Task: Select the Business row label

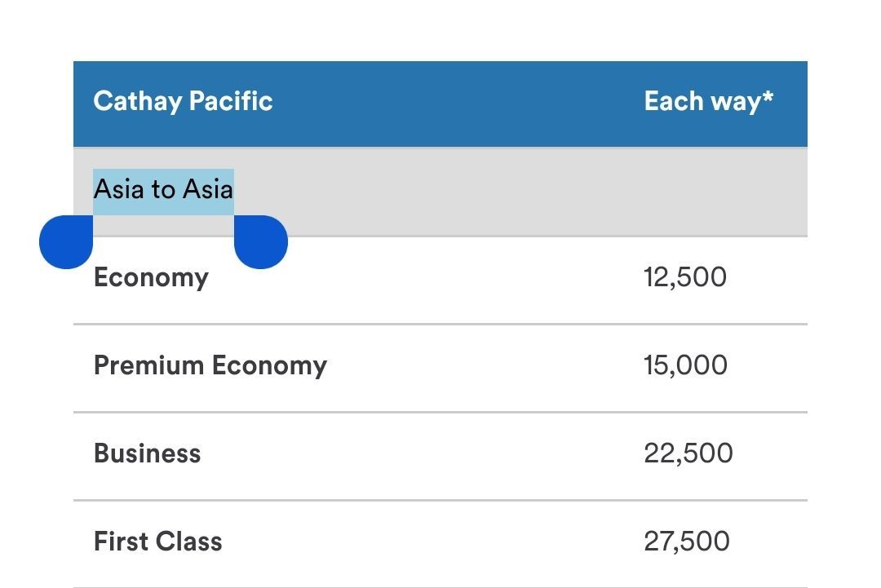Action: pos(147,453)
